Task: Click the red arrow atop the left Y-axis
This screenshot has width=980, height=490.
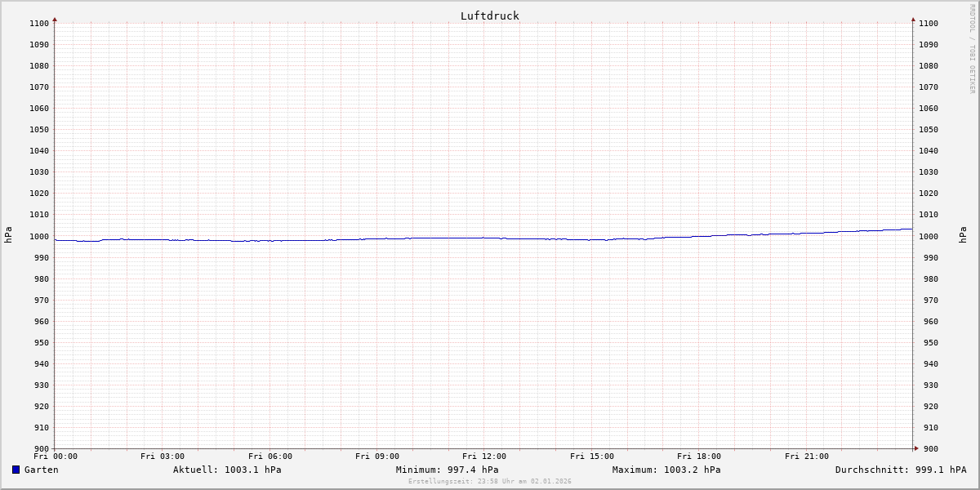Action: 55,19
